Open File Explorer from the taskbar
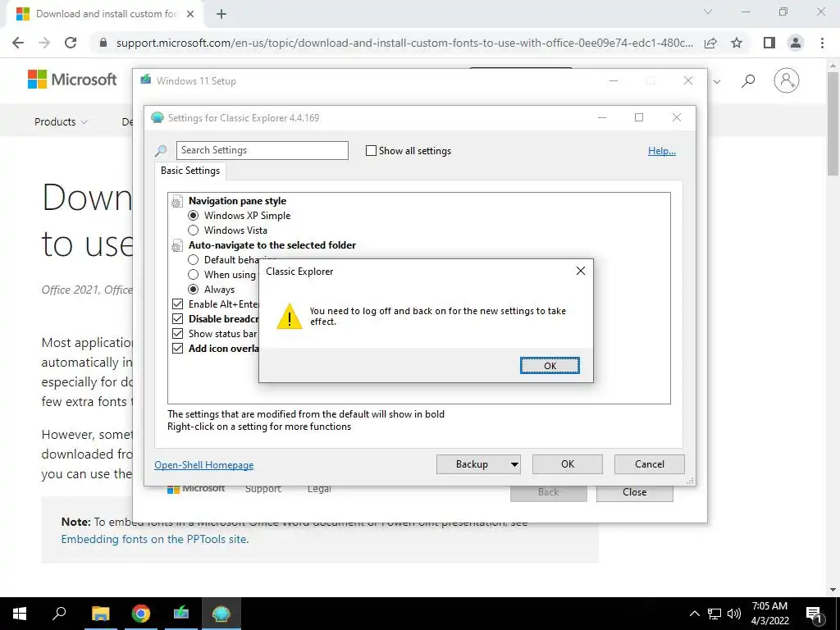 pos(100,614)
